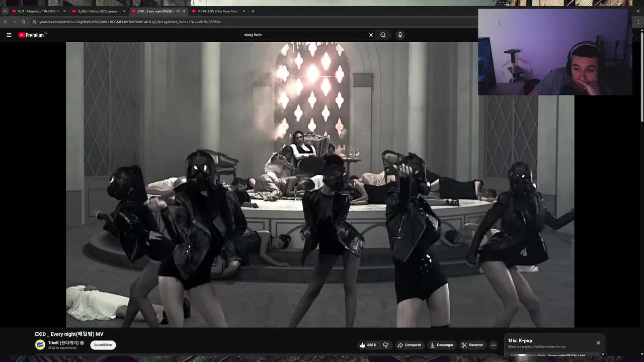Go forward with the browser forward arrow

point(14,22)
